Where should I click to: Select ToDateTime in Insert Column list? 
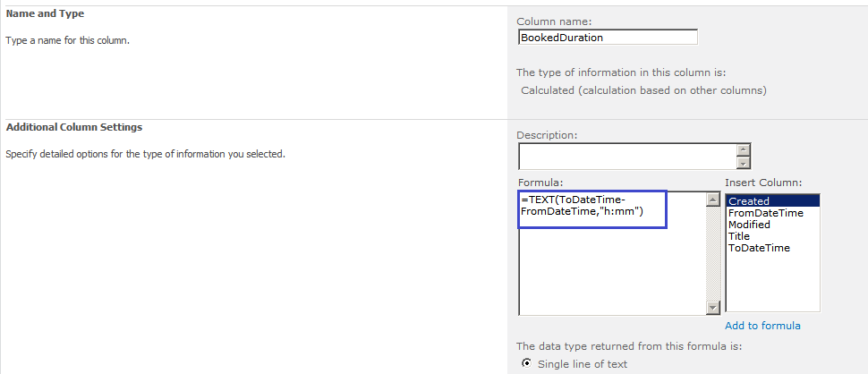pos(759,248)
